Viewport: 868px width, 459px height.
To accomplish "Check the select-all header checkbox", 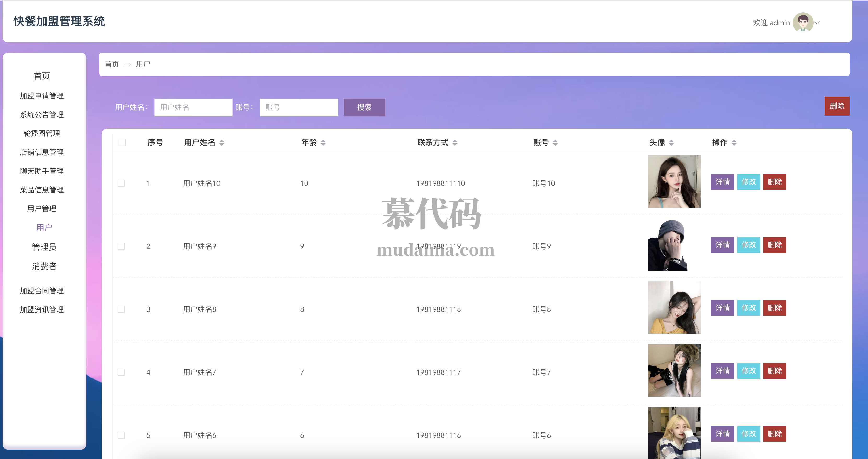I will pos(122,142).
